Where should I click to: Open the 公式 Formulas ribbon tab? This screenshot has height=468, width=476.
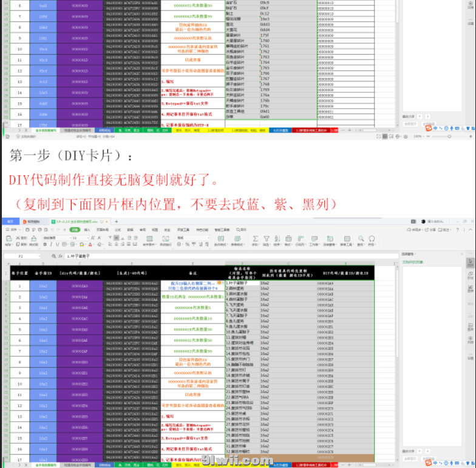[x=118, y=230]
